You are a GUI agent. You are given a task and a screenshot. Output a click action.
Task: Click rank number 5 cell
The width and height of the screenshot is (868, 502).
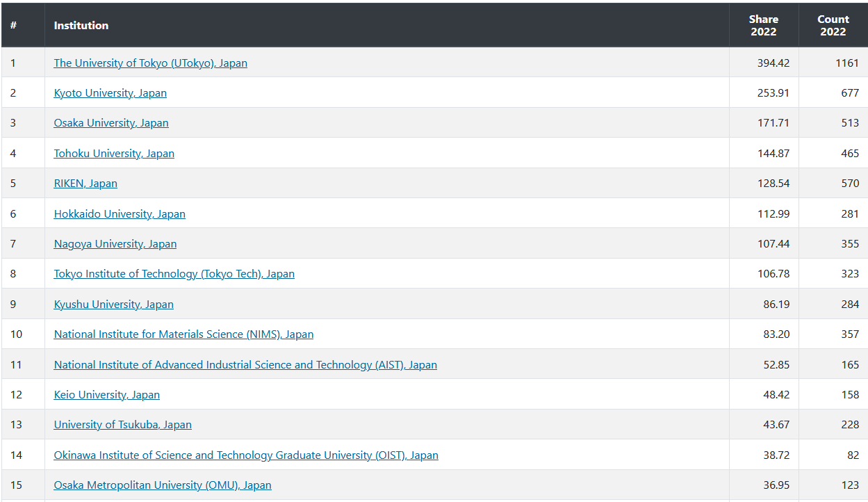point(23,184)
